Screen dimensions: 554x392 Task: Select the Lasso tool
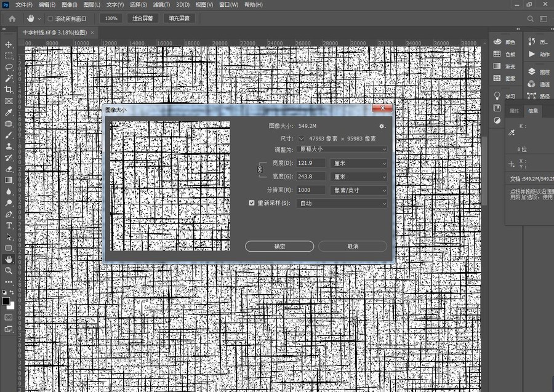9,67
